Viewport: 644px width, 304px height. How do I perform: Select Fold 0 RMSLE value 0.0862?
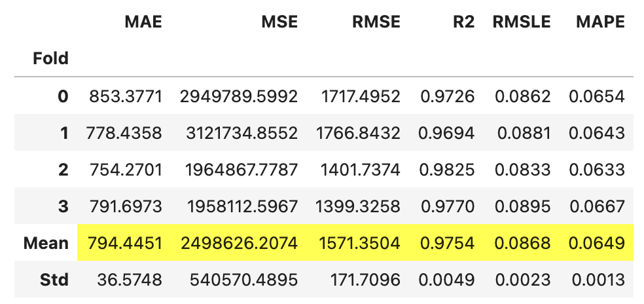[522, 97]
